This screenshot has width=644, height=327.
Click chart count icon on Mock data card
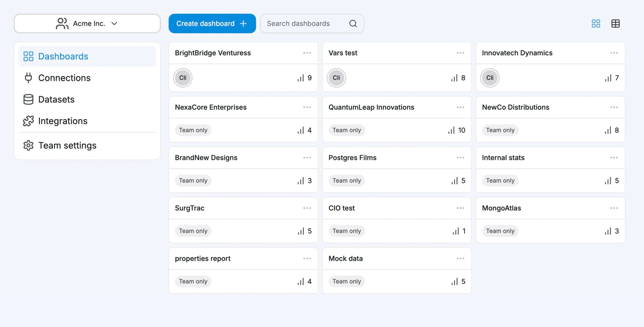(x=454, y=282)
